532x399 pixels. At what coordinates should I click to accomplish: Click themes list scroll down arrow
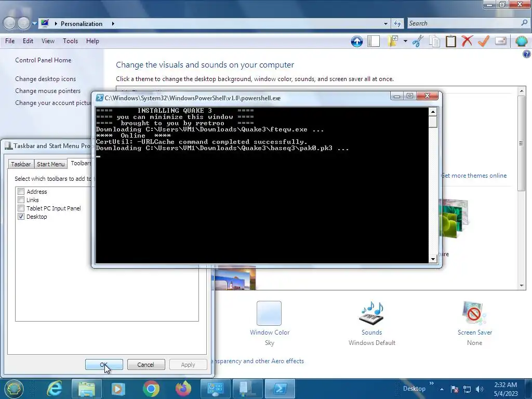[x=522, y=285]
